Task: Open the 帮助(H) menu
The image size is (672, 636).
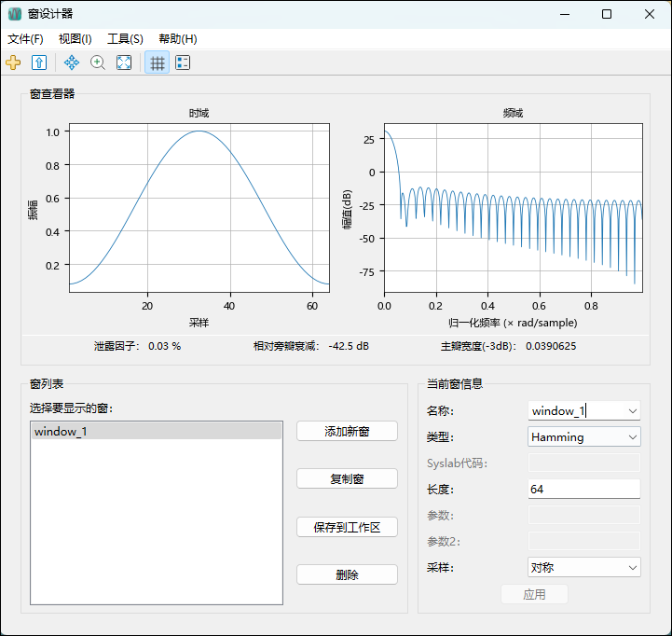Action: click(177, 39)
